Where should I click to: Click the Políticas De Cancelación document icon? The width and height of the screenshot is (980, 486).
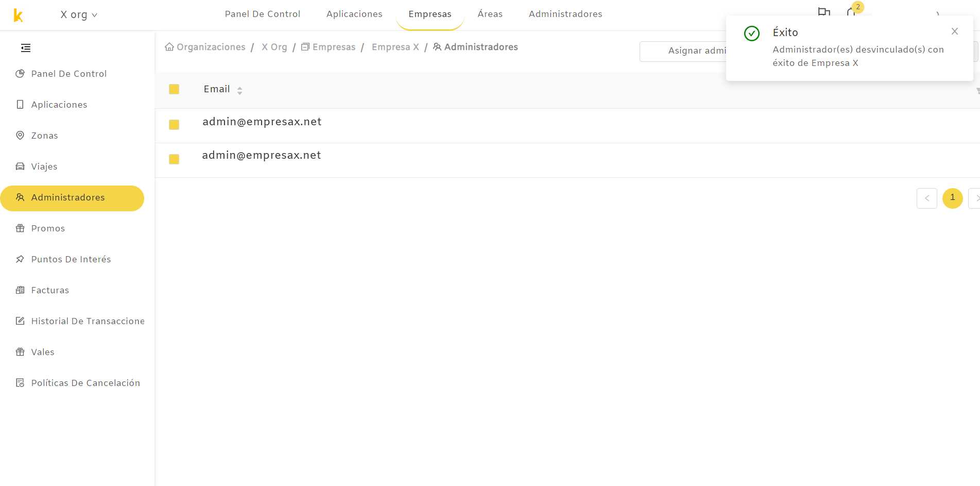[x=20, y=383]
